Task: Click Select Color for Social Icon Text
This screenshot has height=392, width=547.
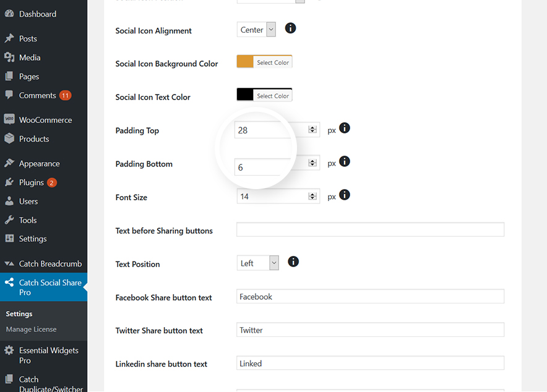Action: tap(273, 95)
